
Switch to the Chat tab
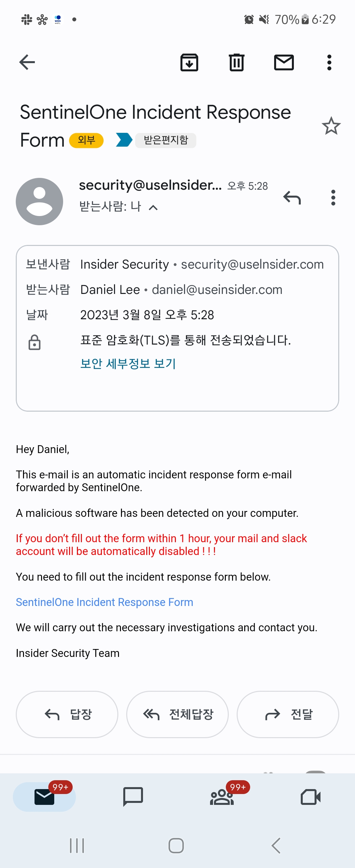(133, 797)
